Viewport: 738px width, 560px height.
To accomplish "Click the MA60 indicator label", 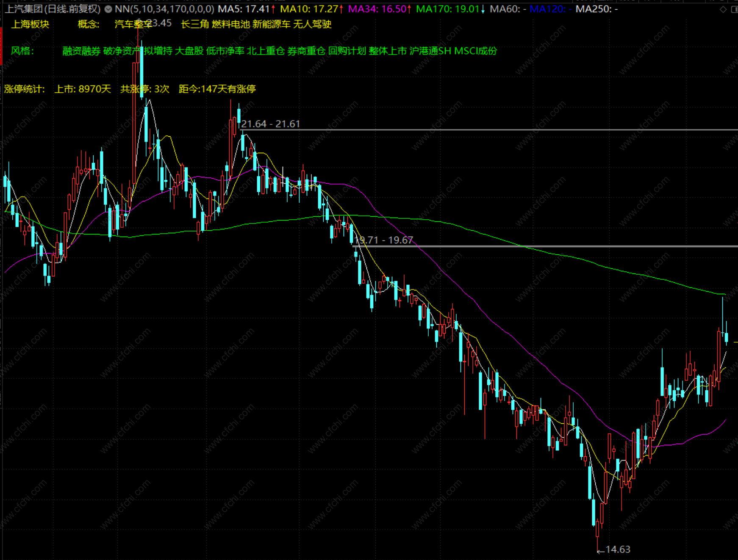I will [508, 9].
